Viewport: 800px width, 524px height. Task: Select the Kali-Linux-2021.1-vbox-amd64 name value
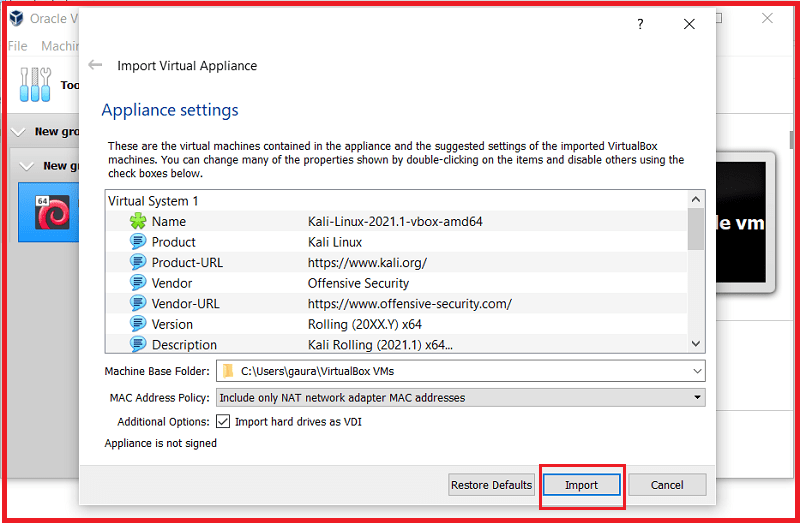395,221
